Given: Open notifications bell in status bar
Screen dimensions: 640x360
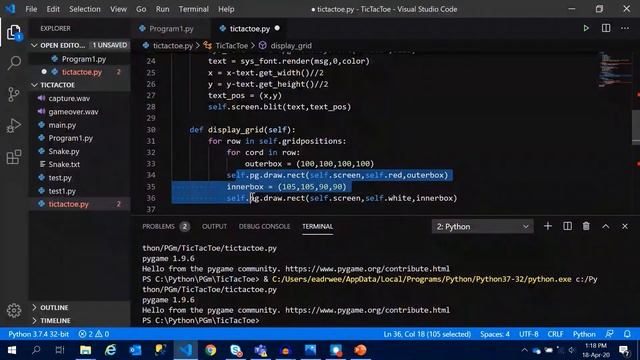Looking at the screenshot, I should tap(627, 334).
